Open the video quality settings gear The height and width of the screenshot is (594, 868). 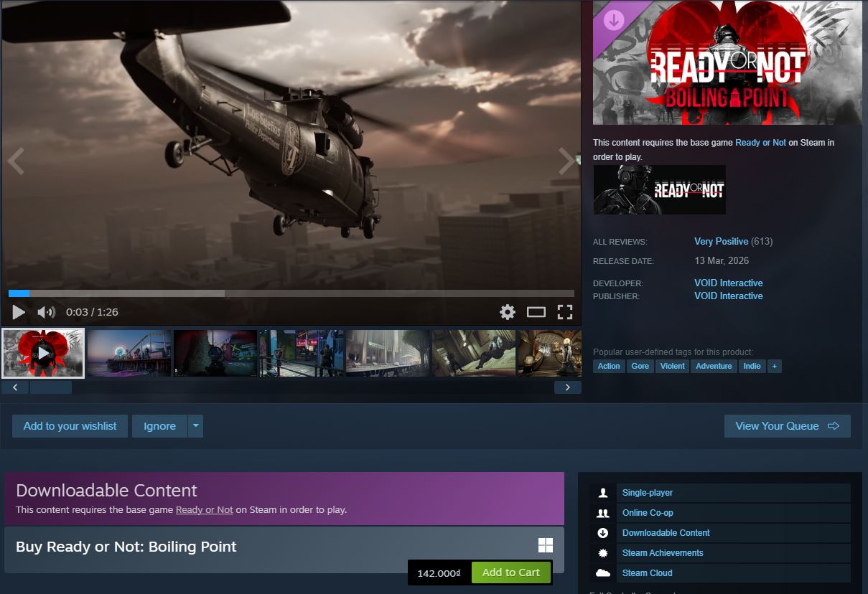coord(507,311)
